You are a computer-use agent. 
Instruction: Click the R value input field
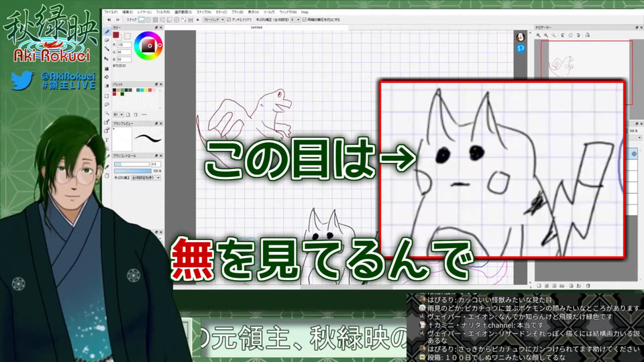[x=124, y=45]
